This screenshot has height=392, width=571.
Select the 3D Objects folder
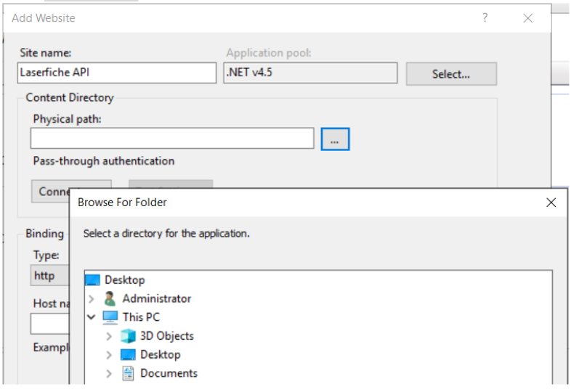coord(167,336)
